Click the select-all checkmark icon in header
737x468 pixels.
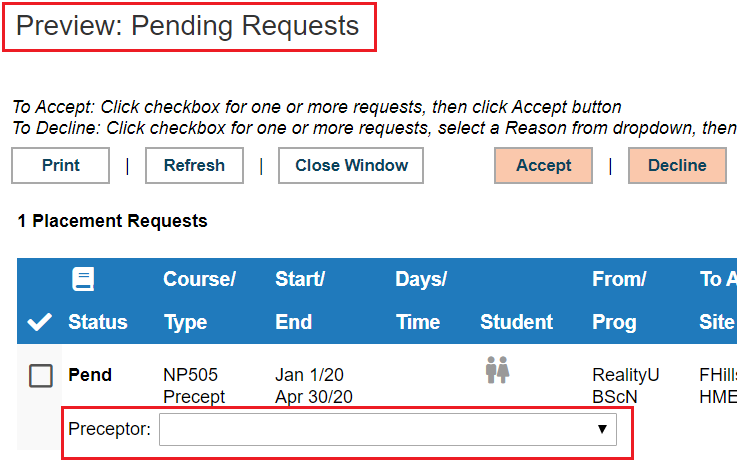39,322
